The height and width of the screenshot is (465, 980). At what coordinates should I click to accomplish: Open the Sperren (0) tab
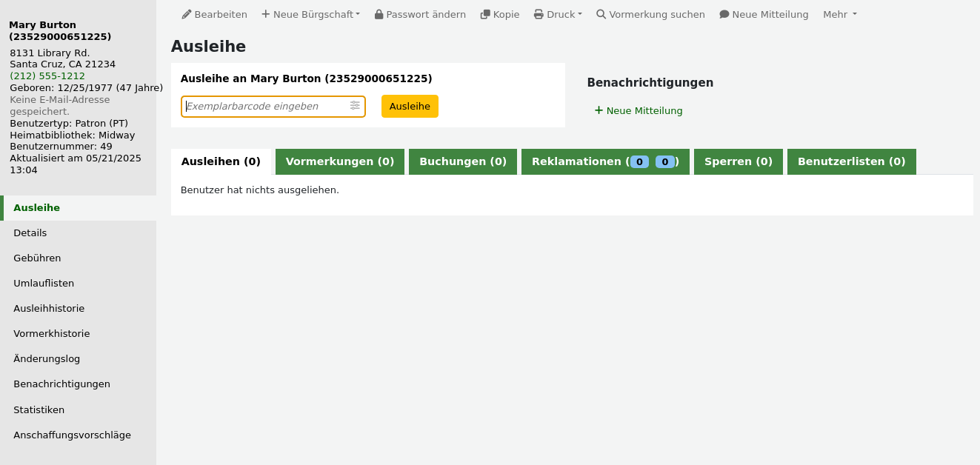(x=739, y=161)
